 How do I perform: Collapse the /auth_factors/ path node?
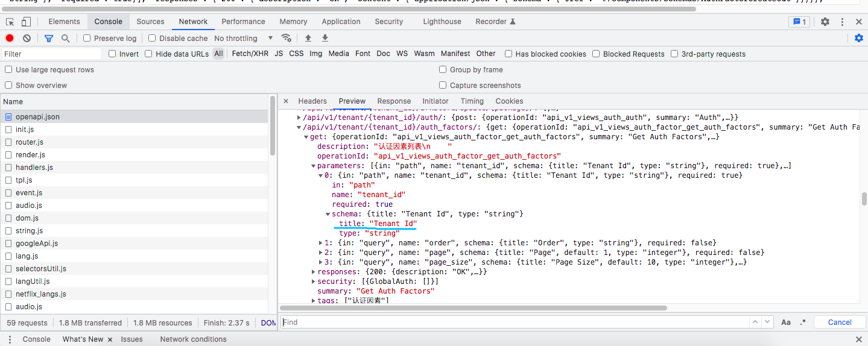tap(299, 127)
